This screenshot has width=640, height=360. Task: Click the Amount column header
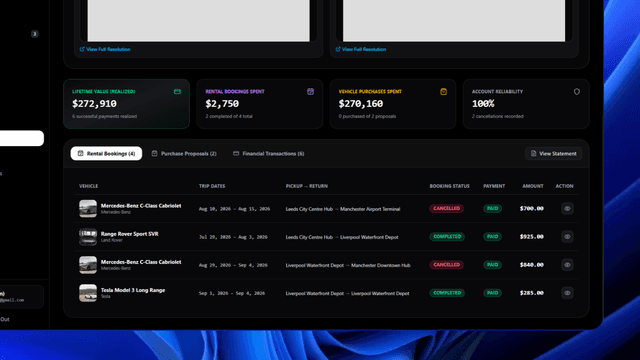(x=533, y=186)
